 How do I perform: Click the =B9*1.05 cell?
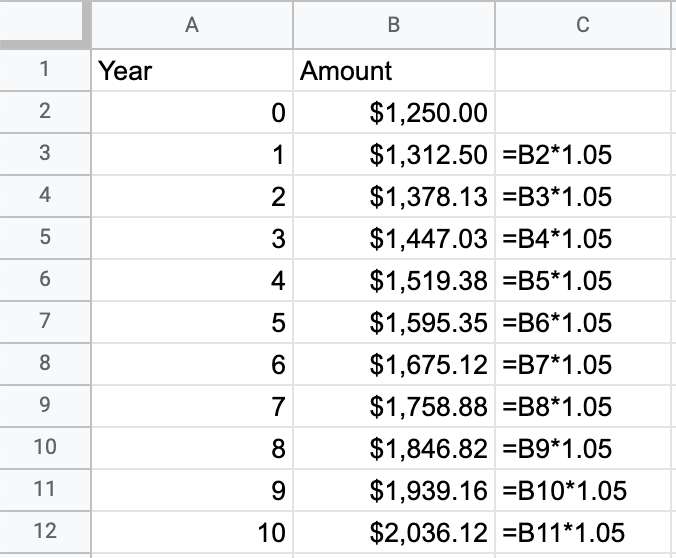(583, 448)
